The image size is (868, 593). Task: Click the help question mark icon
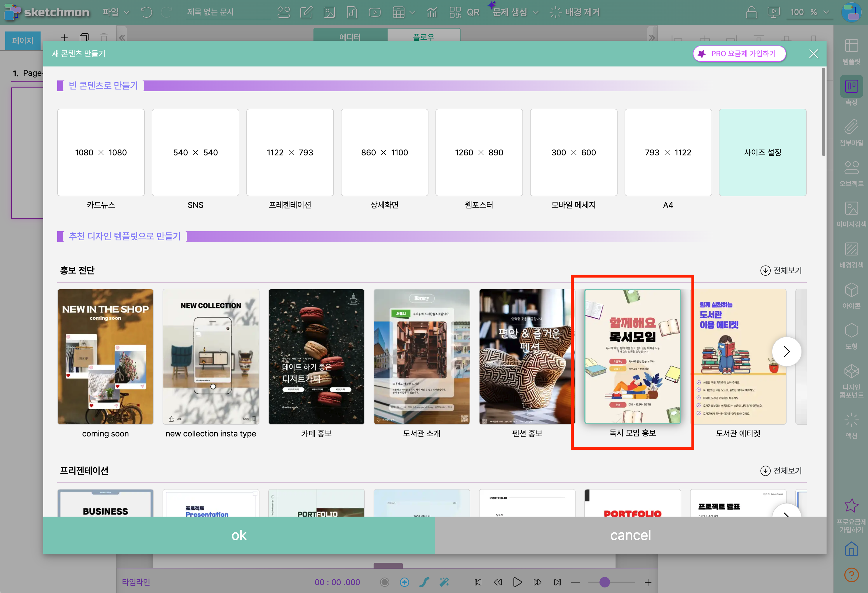(x=851, y=574)
